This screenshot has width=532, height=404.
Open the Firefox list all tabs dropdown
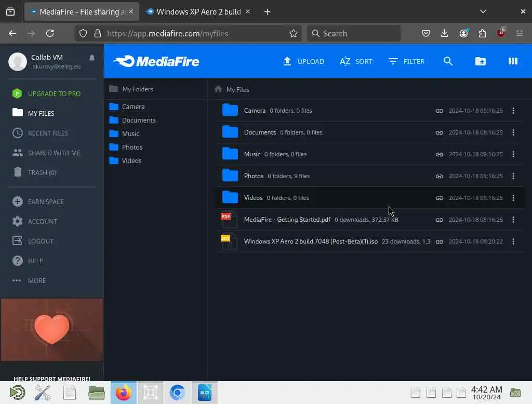(483, 11)
